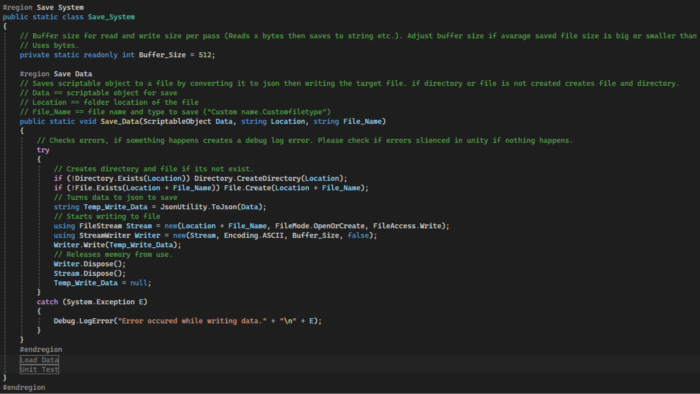This screenshot has height=394, width=700.
Task: Click the '// Uses bytes.' comment
Action: 49,46
